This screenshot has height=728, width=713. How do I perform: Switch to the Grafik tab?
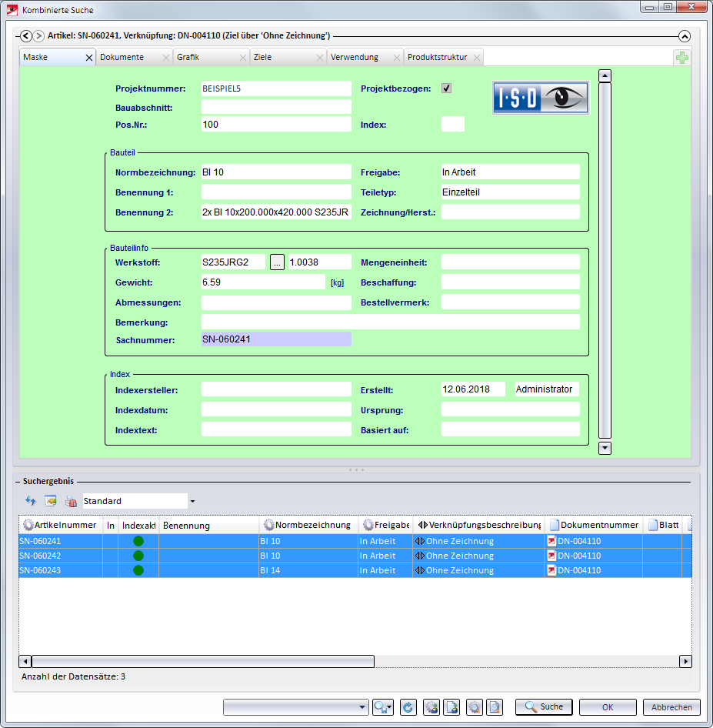click(188, 58)
